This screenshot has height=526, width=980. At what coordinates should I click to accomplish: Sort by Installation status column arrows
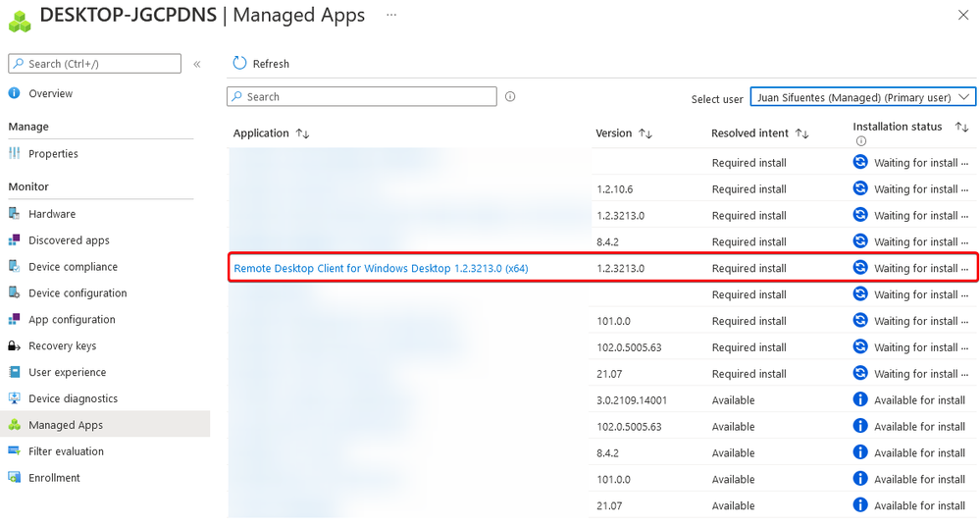click(x=962, y=127)
